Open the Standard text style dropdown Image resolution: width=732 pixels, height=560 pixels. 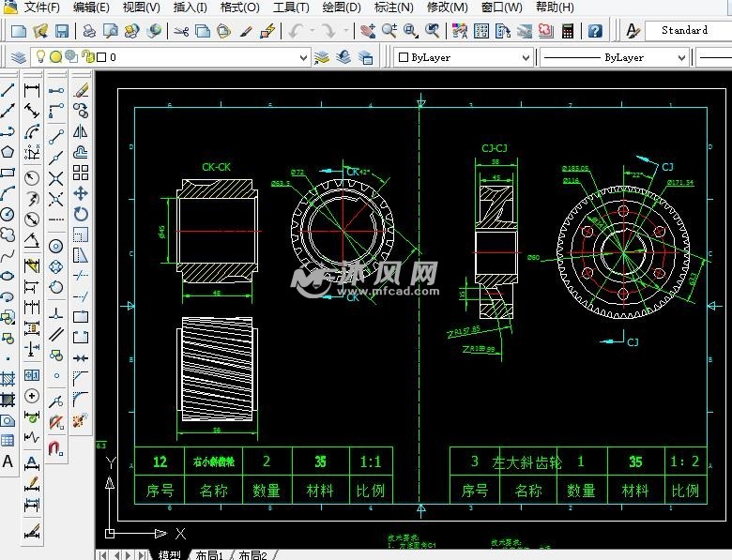point(688,30)
